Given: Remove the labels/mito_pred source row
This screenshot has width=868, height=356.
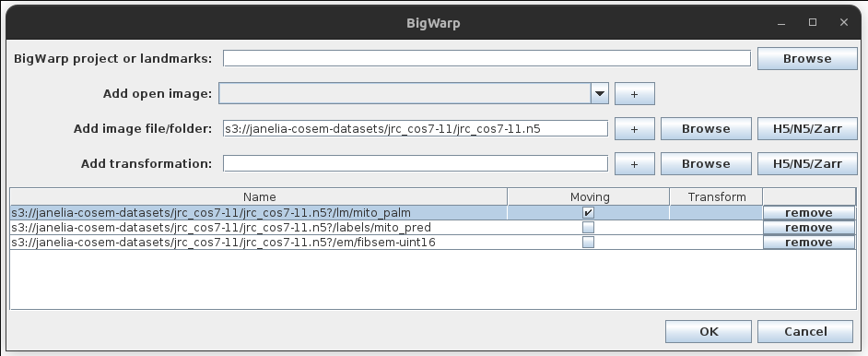Looking at the screenshot, I should pyautogui.click(x=809, y=228).
